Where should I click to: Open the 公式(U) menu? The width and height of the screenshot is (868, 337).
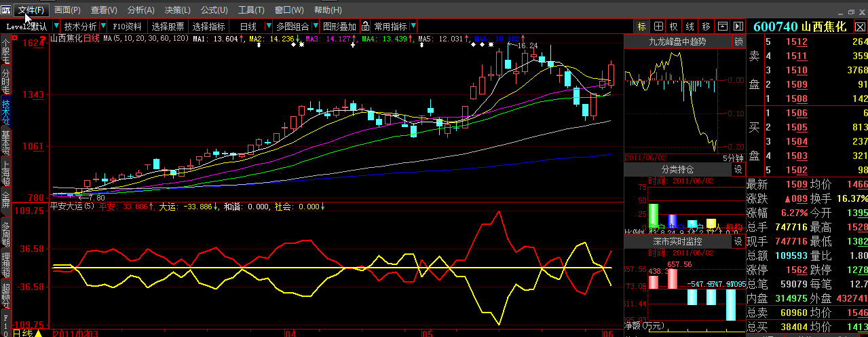(x=214, y=10)
